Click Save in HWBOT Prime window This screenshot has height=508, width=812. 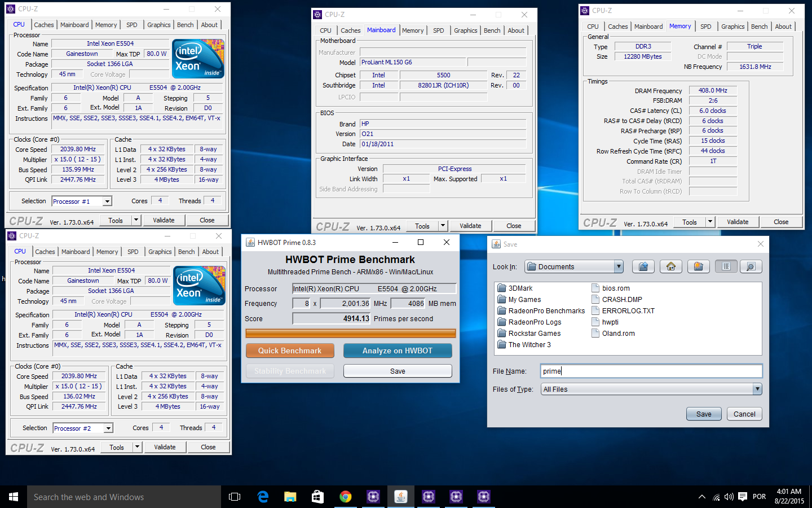coord(398,371)
